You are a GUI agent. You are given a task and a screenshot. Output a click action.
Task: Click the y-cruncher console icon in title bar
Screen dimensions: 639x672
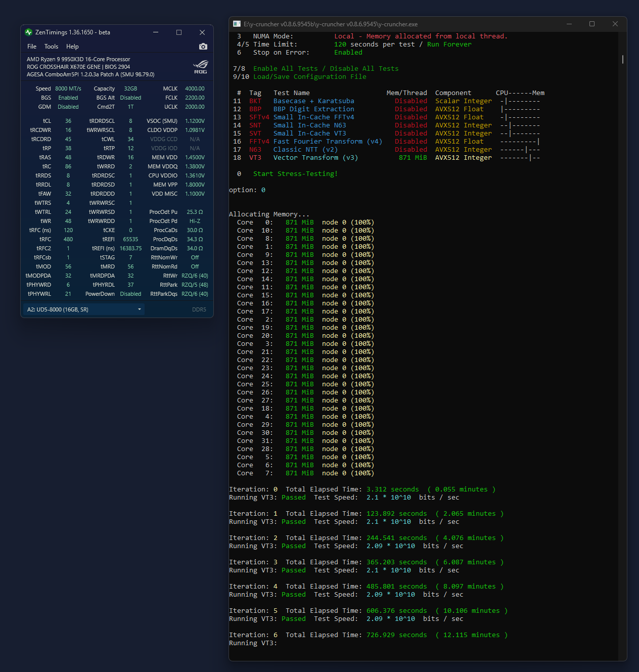237,24
